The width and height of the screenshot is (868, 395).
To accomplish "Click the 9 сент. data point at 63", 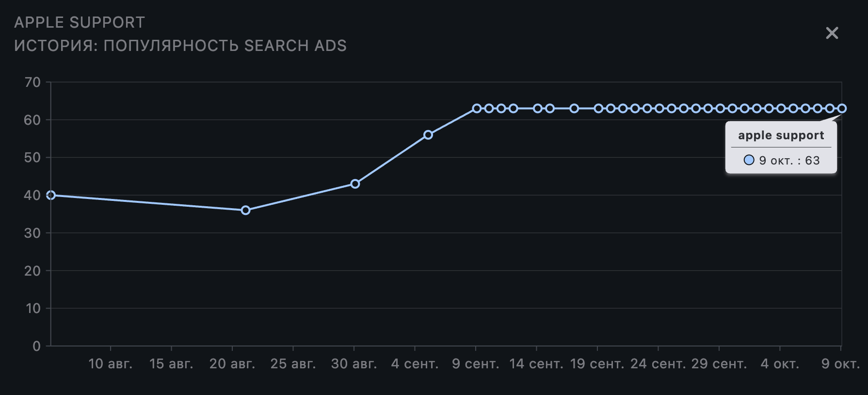I will (477, 109).
